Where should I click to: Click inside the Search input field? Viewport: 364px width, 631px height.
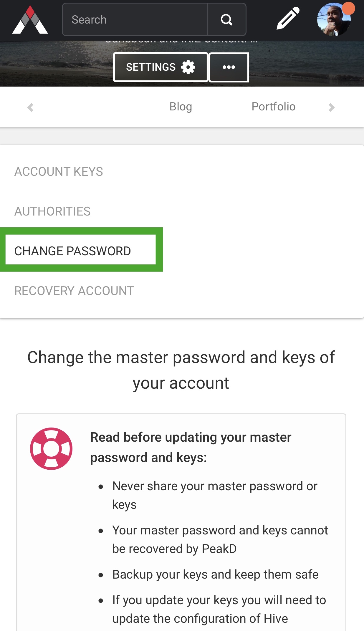pos(135,20)
